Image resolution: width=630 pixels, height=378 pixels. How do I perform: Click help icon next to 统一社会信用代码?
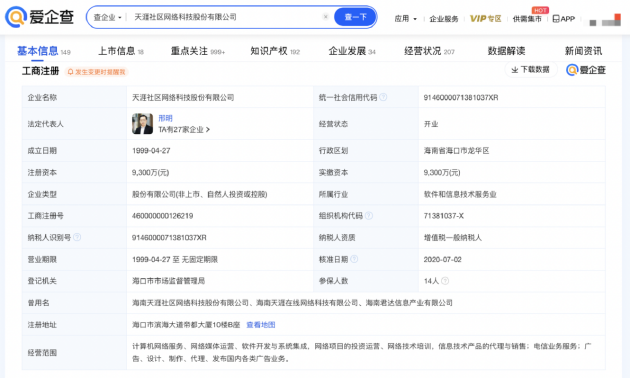tap(383, 97)
